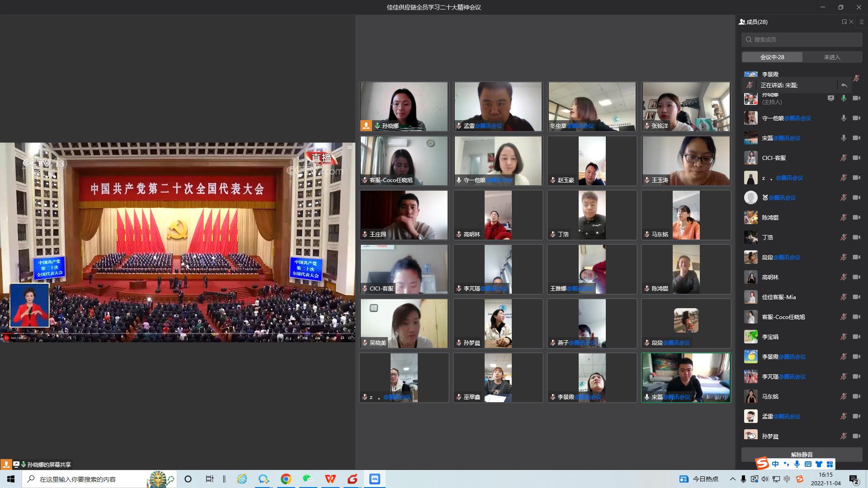Image resolution: width=868 pixels, height=488 pixels.
Task: Open notification center on taskbar
Action: [854, 479]
